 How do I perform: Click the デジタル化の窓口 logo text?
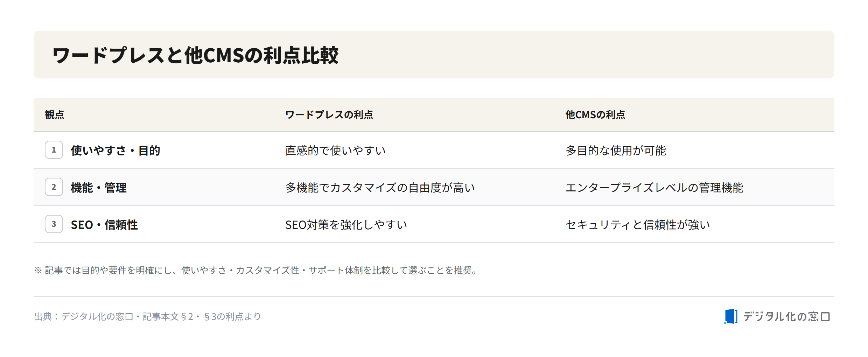786,317
